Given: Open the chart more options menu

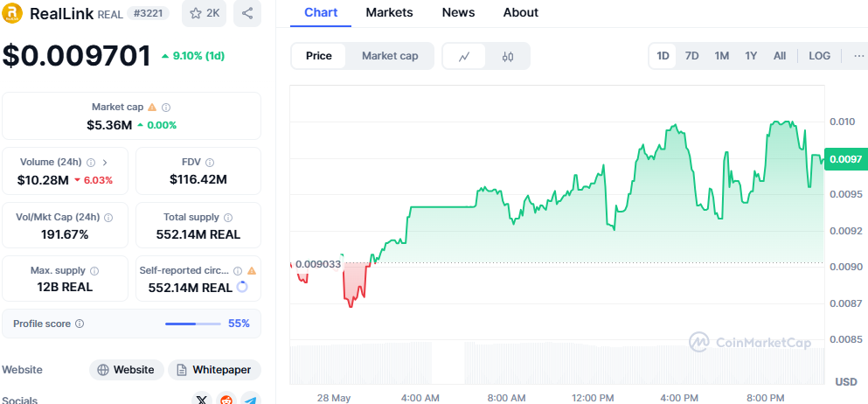Looking at the screenshot, I should tap(858, 56).
